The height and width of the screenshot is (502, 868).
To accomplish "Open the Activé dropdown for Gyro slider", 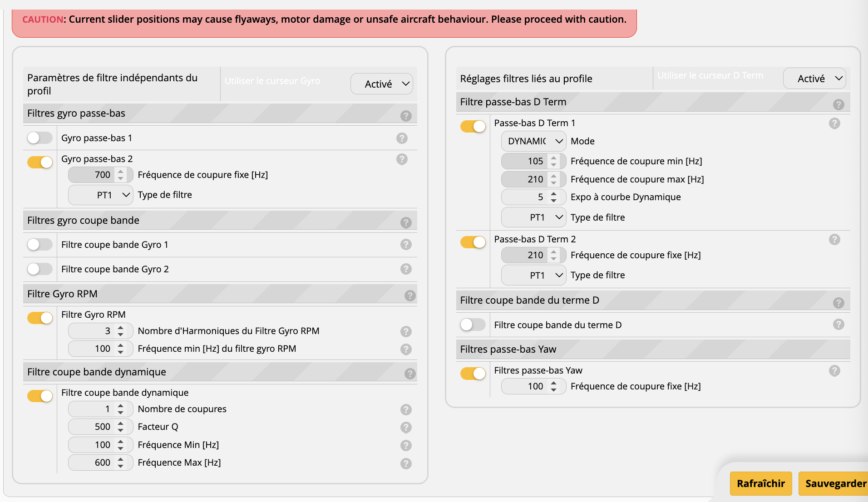I will [381, 84].
